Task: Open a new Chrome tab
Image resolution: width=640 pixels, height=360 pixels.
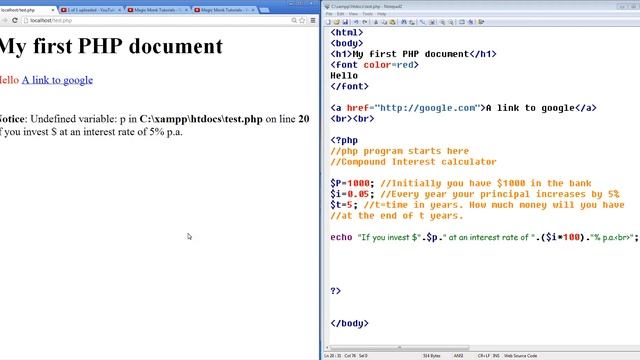Action: 264,10
